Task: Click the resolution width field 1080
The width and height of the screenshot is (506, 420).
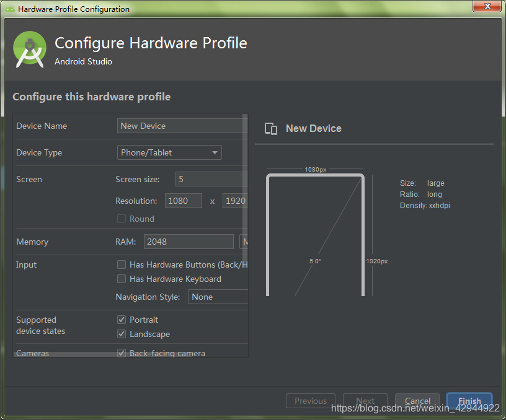Action: 184,201
